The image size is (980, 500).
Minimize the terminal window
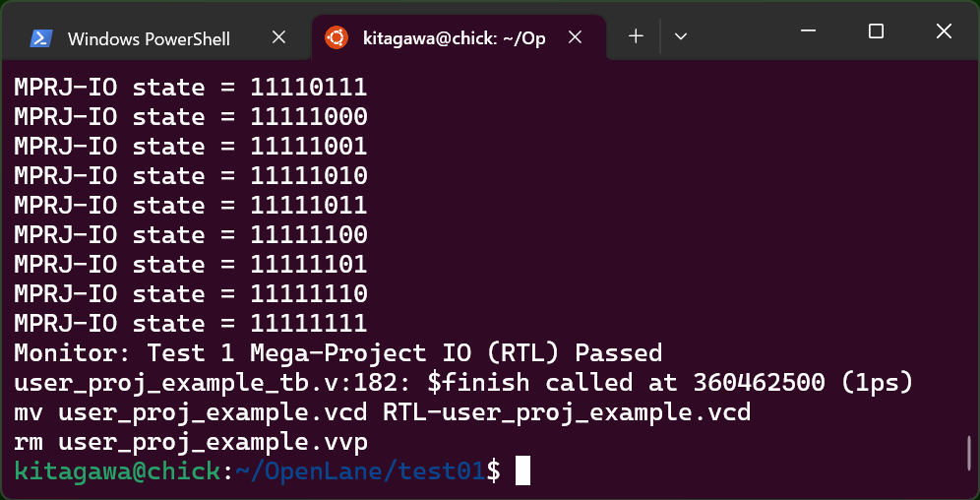point(809,31)
